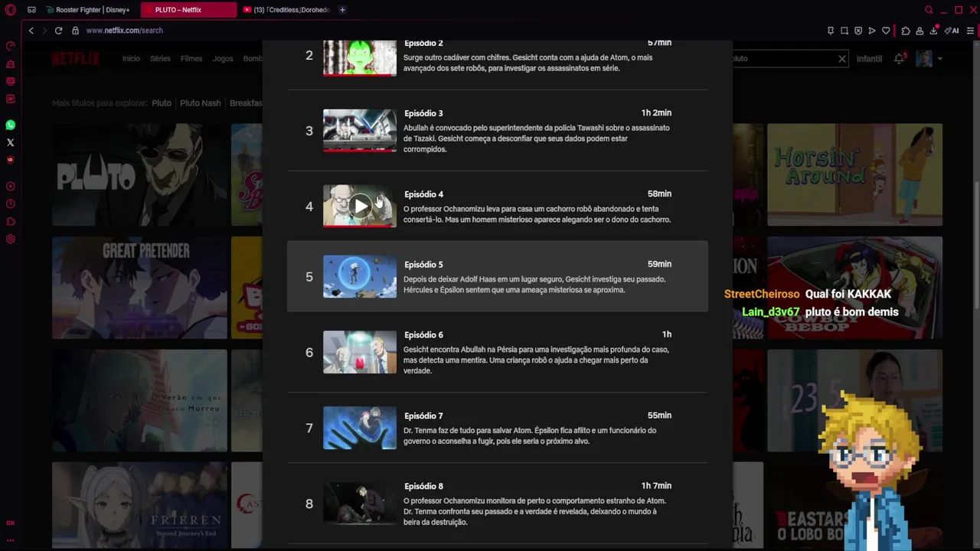Click the Pluto Nash suggested title link
Image resolution: width=980 pixels, height=551 pixels.
coord(201,103)
